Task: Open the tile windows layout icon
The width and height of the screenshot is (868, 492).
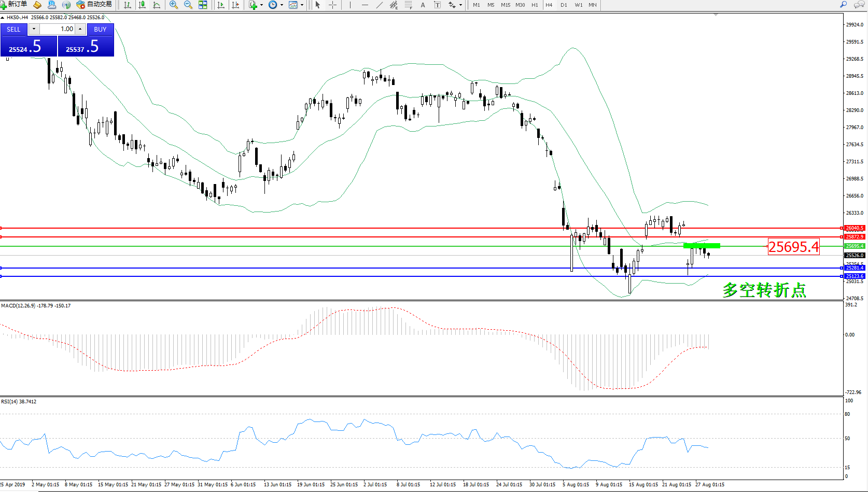Action: 203,5
